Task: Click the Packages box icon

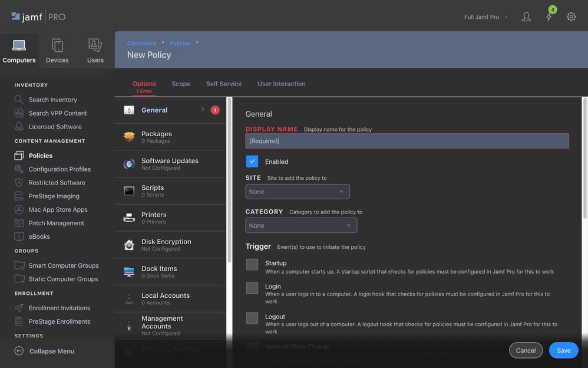Action: [x=129, y=137]
